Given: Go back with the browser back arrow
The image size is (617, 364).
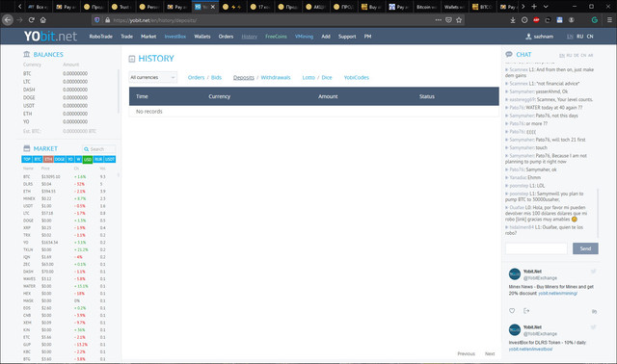Looking at the screenshot, I should (x=8, y=20).
